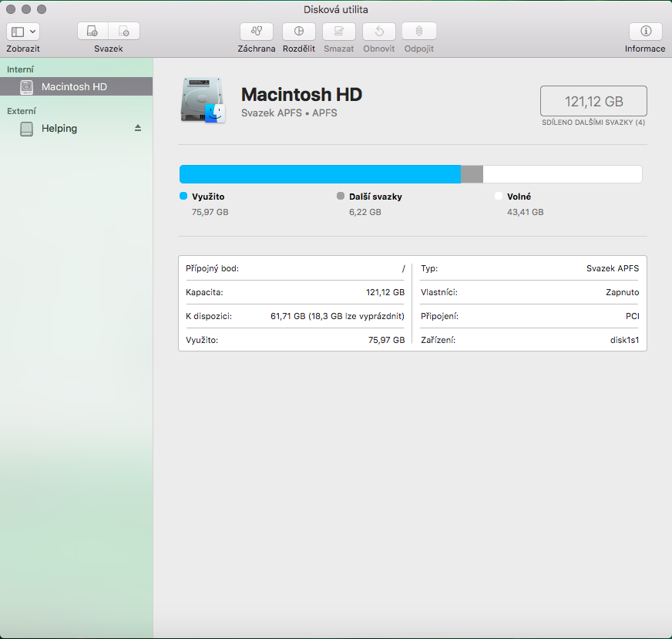Click the Disková utilita window title
This screenshot has width=672, height=639.
[335, 9]
